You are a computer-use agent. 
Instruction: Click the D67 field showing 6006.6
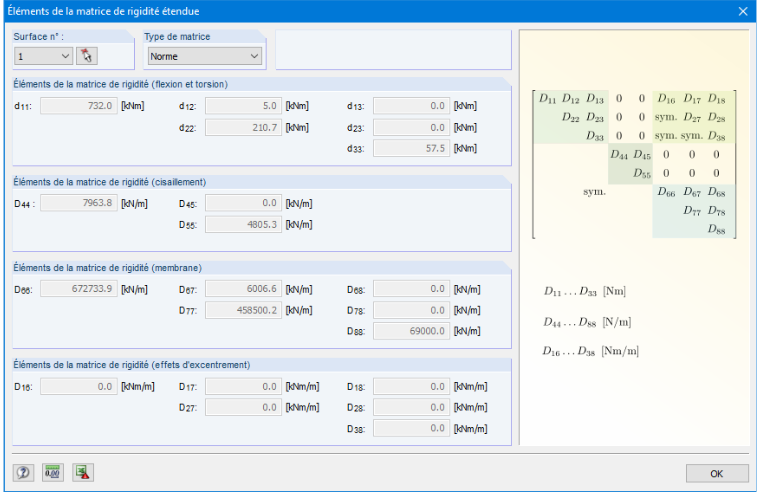coord(243,289)
